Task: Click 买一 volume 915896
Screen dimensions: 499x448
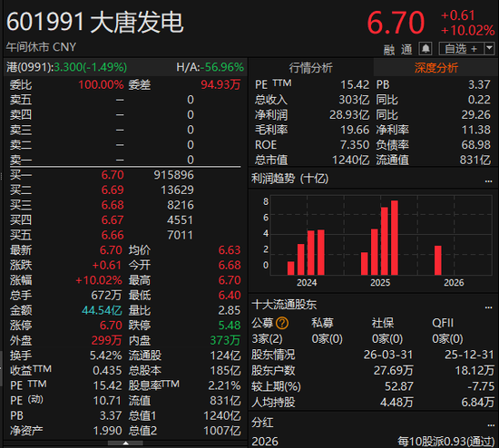Action: 174,175
